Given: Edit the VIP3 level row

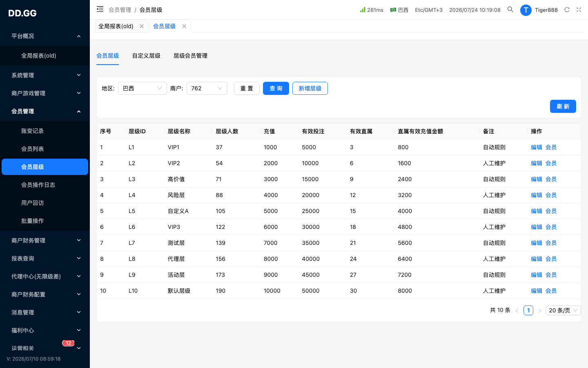Looking at the screenshot, I should (x=537, y=227).
